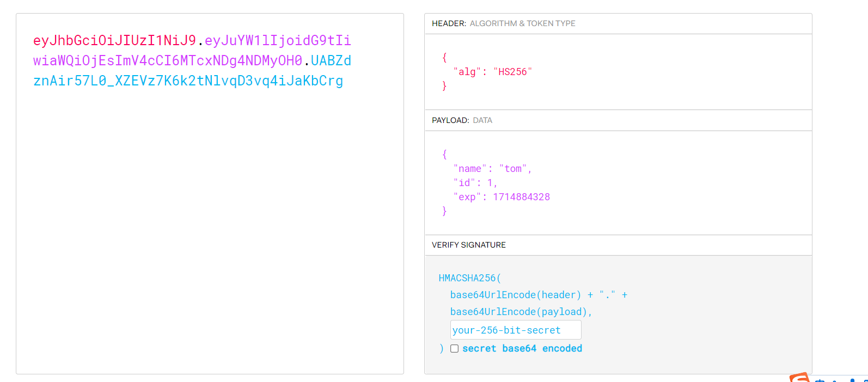
Task: Click empty area of encoded token editor
Action: tap(210, 229)
